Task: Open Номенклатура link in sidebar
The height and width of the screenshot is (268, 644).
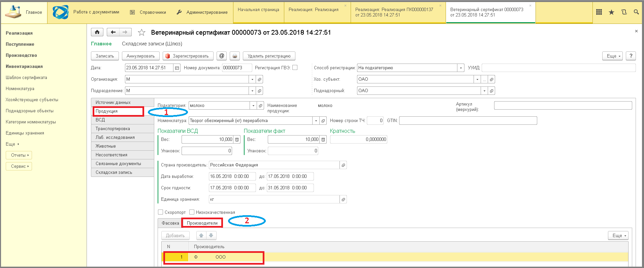Action: tap(20, 88)
